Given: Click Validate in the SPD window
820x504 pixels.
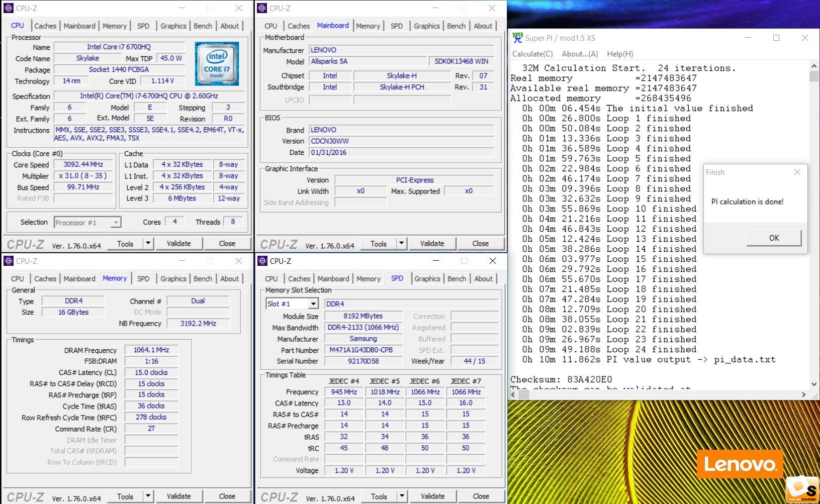Looking at the screenshot, I should pyautogui.click(x=433, y=496).
